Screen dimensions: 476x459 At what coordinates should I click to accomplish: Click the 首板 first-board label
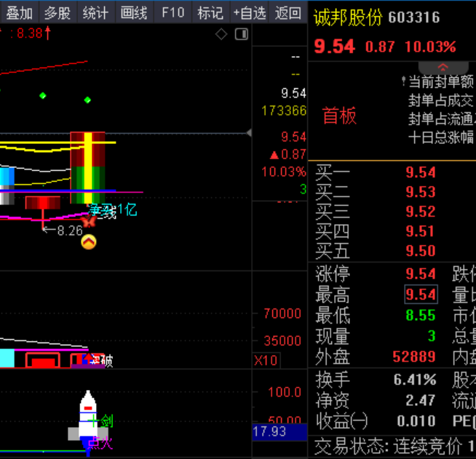click(x=339, y=116)
